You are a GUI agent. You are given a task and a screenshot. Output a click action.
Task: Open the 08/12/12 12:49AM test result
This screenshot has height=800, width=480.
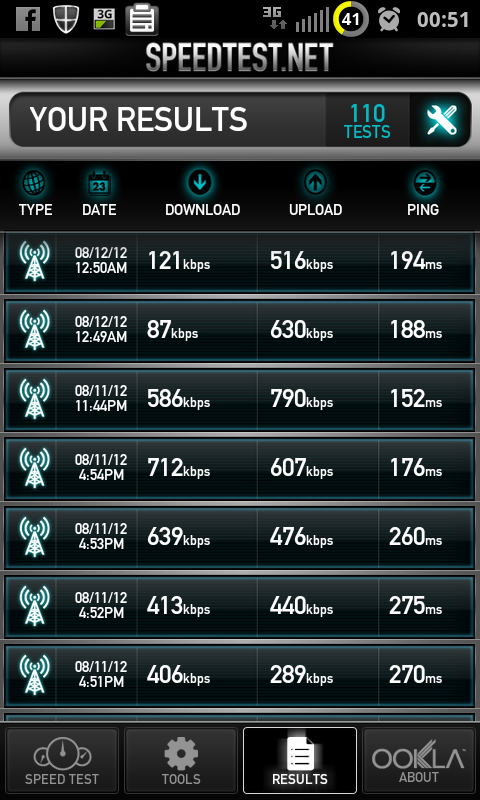click(x=240, y=330)
